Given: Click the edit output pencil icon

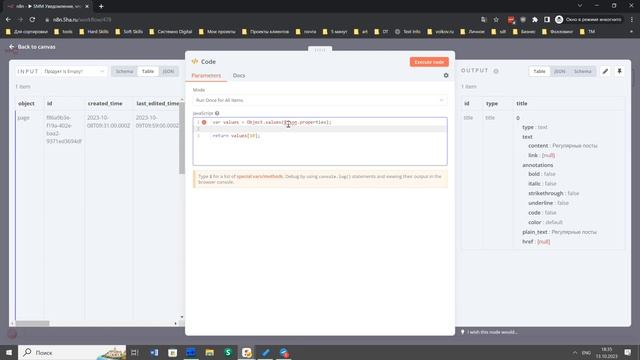Looking at the screenshot, I should point(605,71).
